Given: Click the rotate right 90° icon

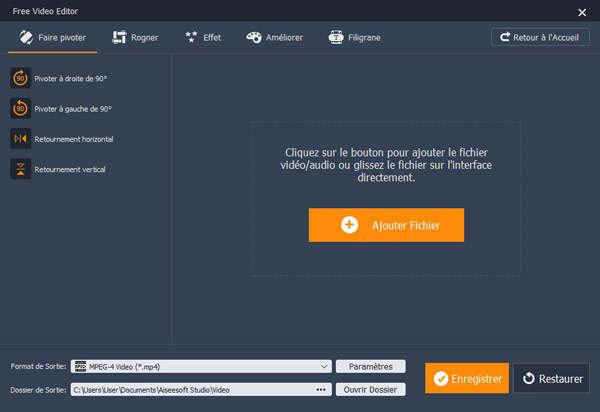Looking at the screenshot, I should [x=20, y=78].
